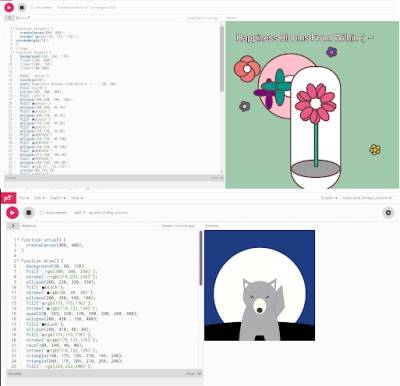Run the wolf sketch with the play button
This screenshot has width=400, height=386.
pos(12,212)
